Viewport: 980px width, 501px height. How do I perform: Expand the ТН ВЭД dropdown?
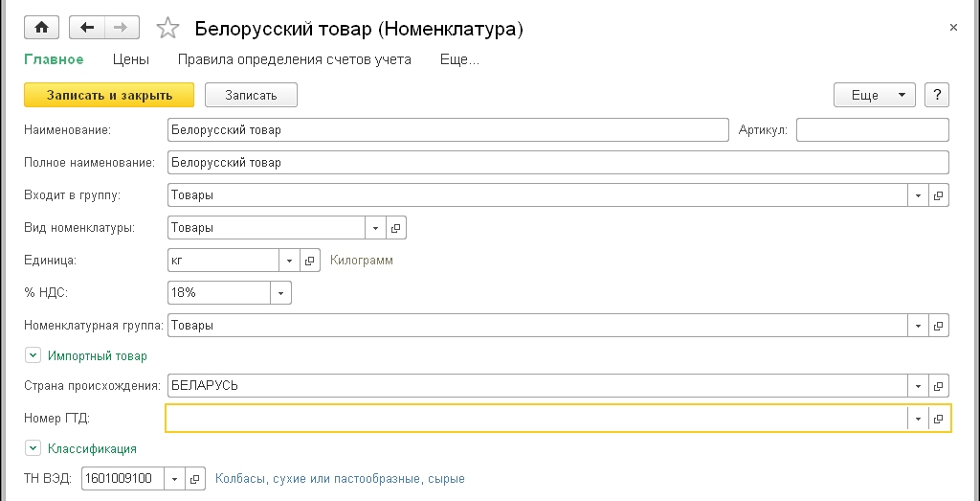175,479
